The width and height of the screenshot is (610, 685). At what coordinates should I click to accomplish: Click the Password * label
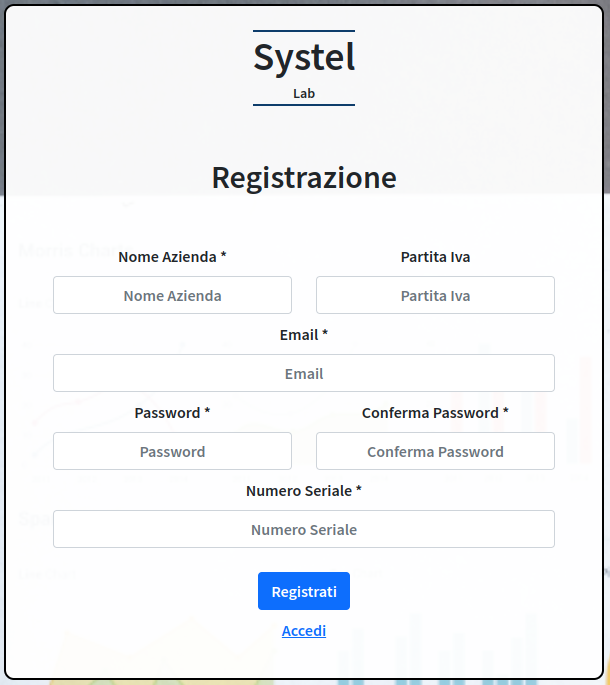pos(172,413)
